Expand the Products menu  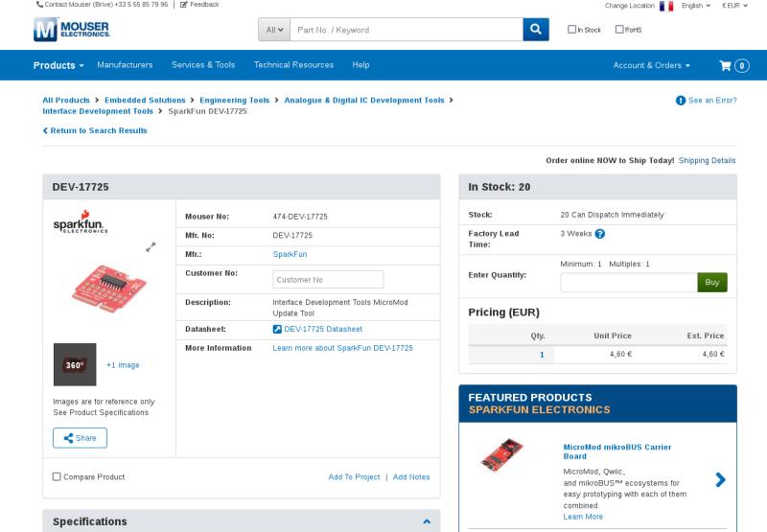tap(58, 65)
